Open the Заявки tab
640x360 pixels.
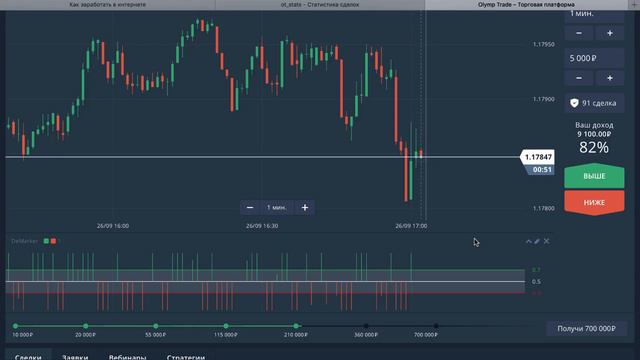[x=75, y=356]
